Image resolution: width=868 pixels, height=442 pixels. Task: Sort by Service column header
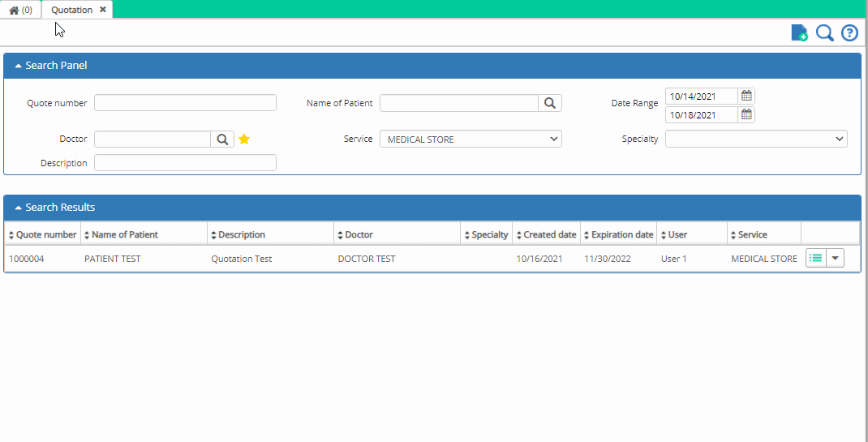click(764, 234)
